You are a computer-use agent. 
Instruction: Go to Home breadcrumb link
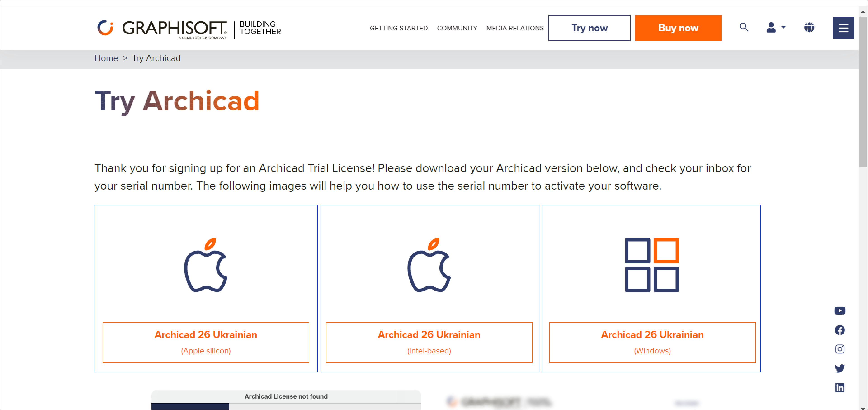tap(106, 58)
